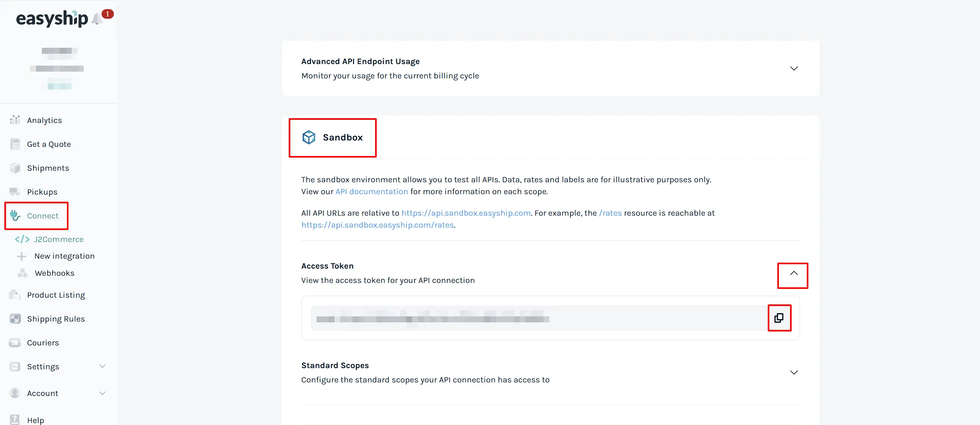Open the notifications bell

pyautogui.click(x=97, y=18)
